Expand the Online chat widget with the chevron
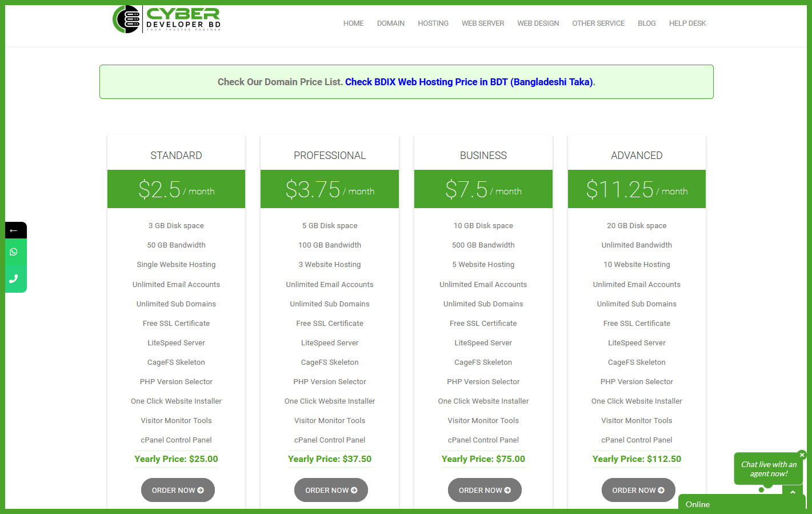 793,492
